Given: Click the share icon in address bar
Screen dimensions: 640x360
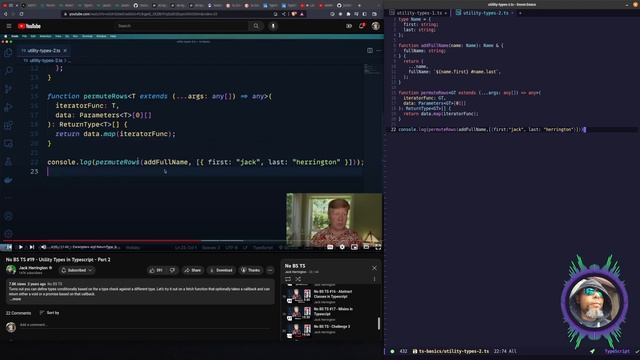Looking at the screenshot, I should (x=284, y=14).
